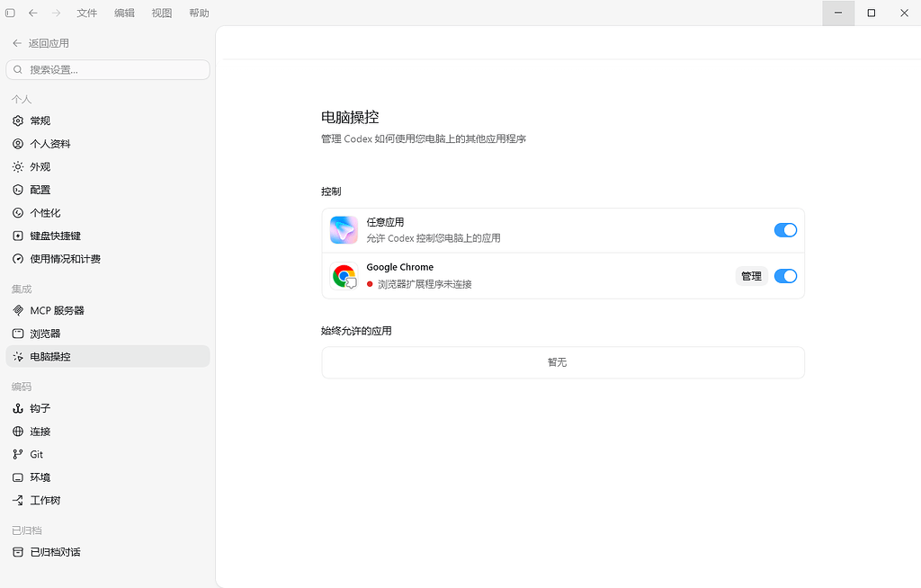921x588 pixels.
Task: Open 浏览器 integration settings
Action: [x=108, y=334]
